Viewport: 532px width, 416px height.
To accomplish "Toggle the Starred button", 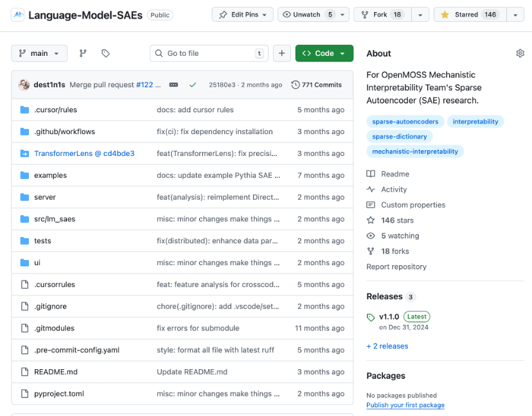I will point(470,15).
